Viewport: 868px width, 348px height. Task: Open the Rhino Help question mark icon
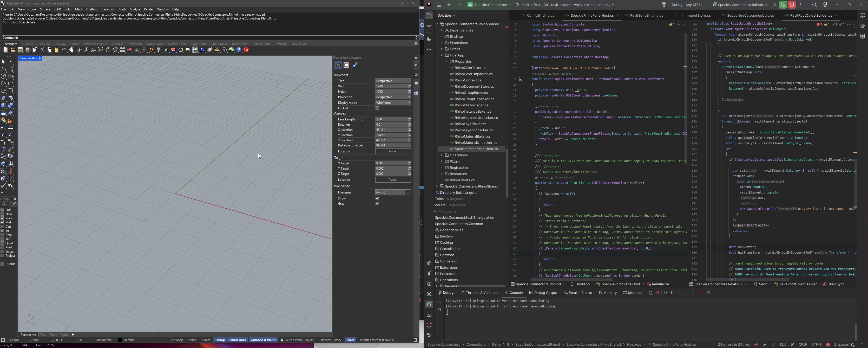(239, 50)
